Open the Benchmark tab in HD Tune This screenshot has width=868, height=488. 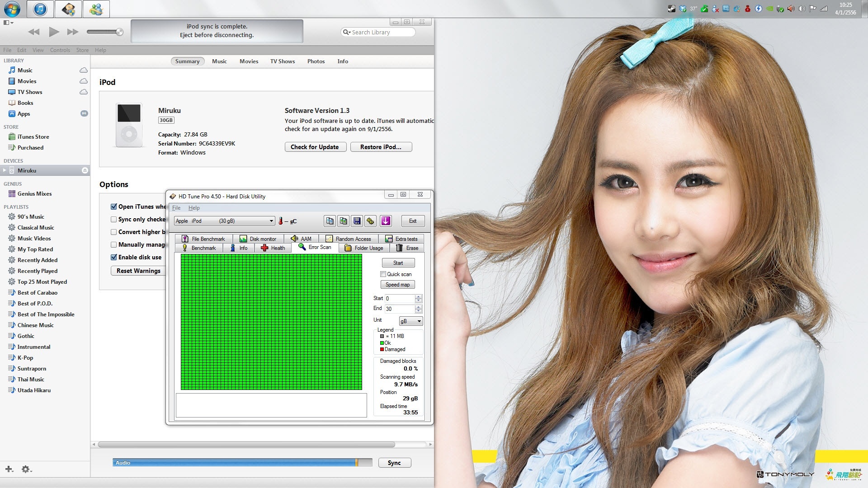point(199,248)
